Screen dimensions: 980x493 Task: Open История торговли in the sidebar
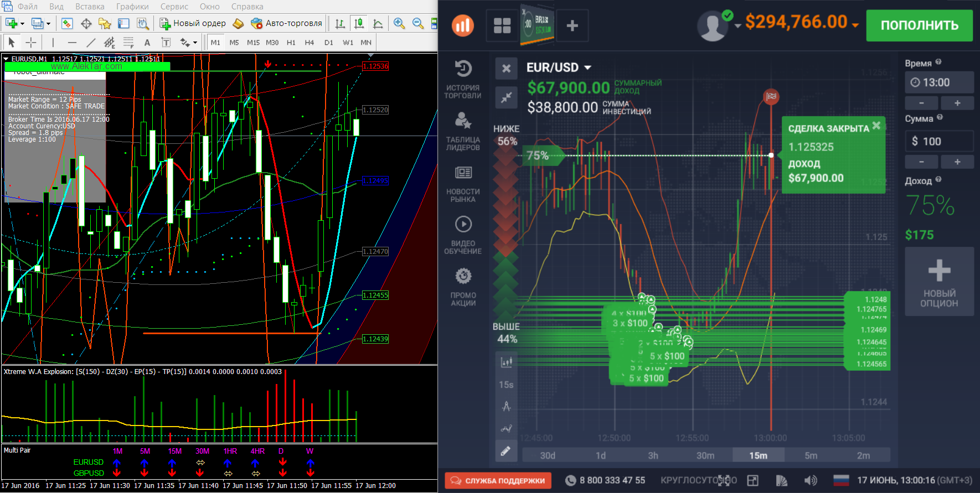click(463, 79)
